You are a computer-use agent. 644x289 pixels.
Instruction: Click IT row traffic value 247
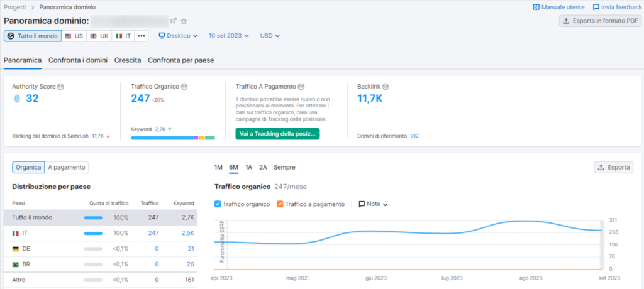153,233
